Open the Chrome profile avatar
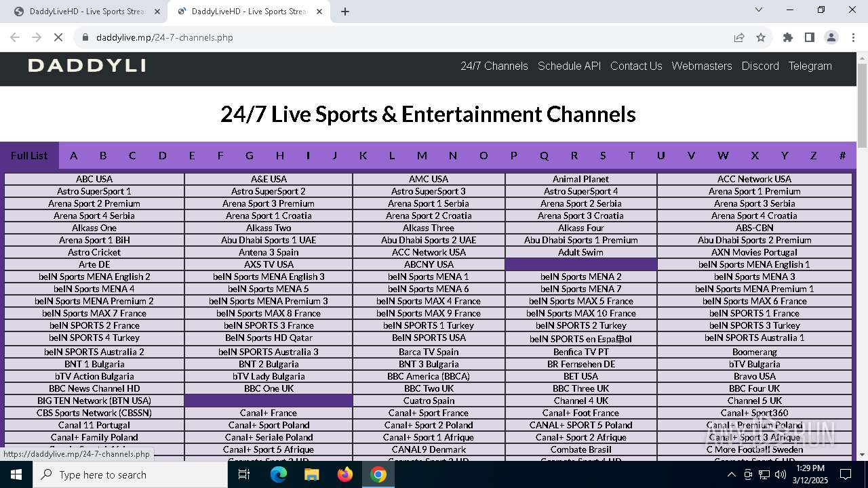The image size is (868, 488). click(831, 37)
